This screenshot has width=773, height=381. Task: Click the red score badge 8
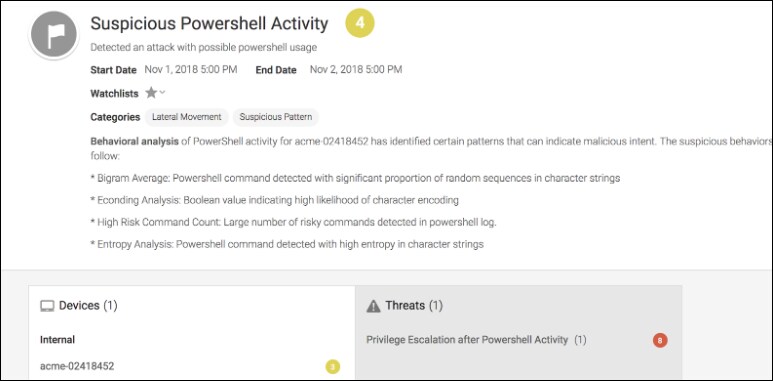[660, 340]
